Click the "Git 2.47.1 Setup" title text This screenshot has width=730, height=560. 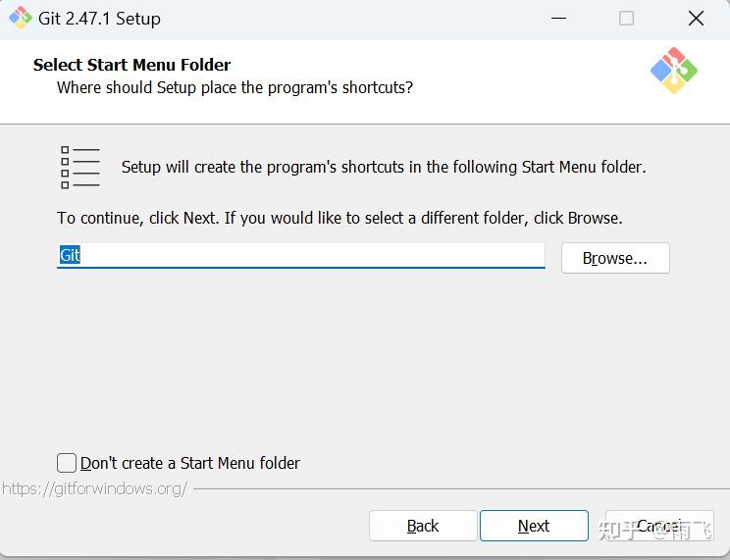[x=100, y=19]
